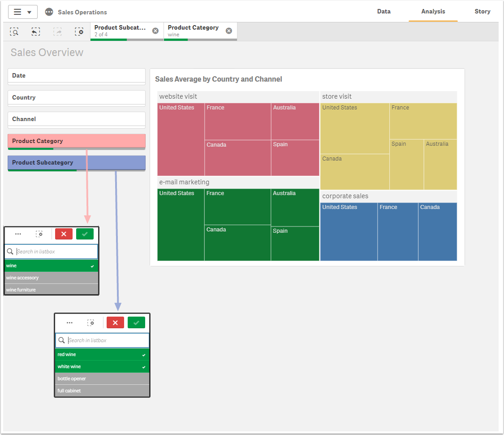The height and width of the screenshot is (435, 504).
Task: Open the navigation menu dropdown
Action: click(22, 12)
